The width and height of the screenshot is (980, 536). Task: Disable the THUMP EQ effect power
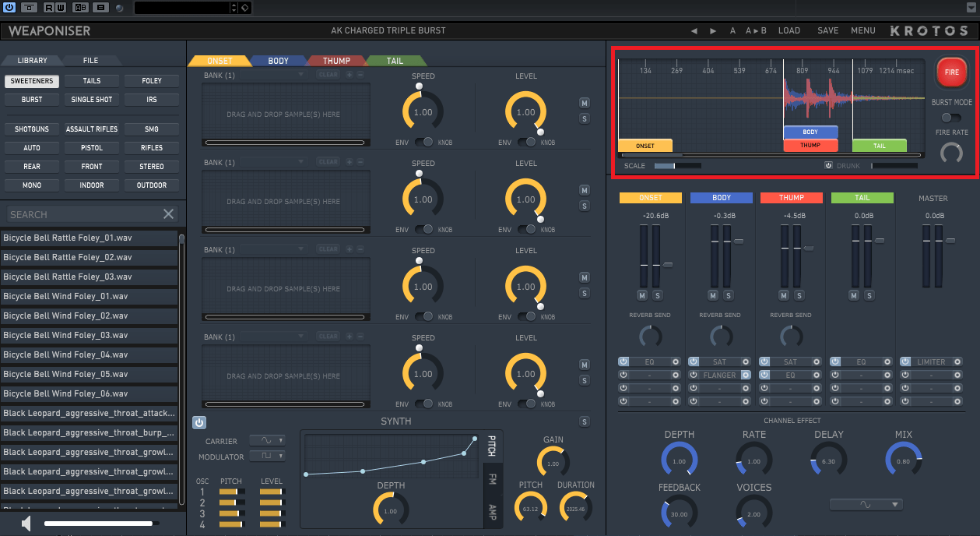(x=764, y=375)
